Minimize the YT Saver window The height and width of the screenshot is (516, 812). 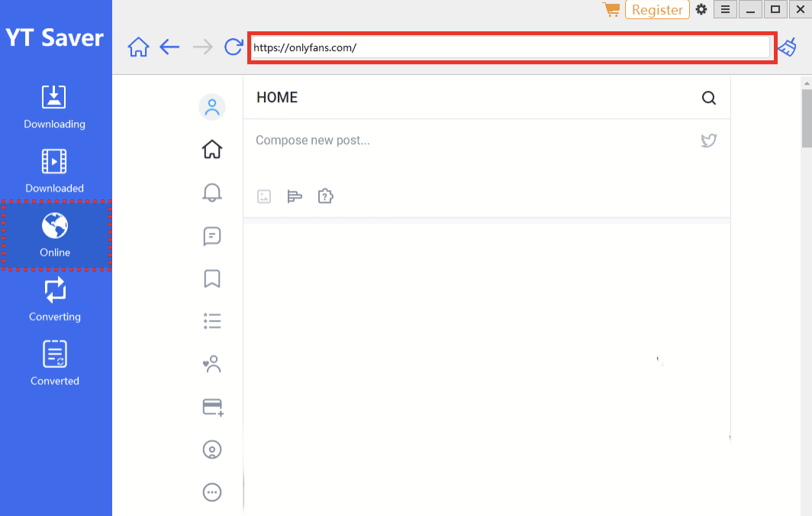[x=750, y=9]
